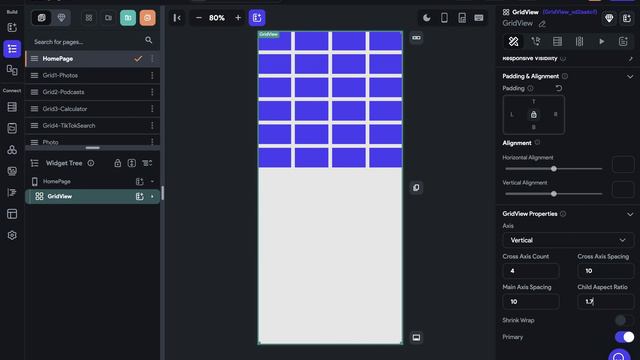640x360 pixels.
Task: Click the teal page-type icon above search
Action: coord(128,18)
